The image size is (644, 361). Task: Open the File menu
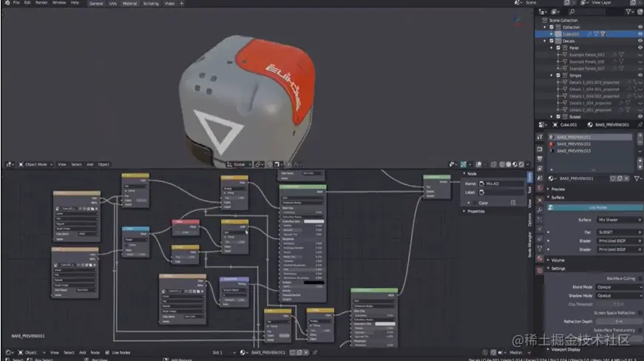16,2
